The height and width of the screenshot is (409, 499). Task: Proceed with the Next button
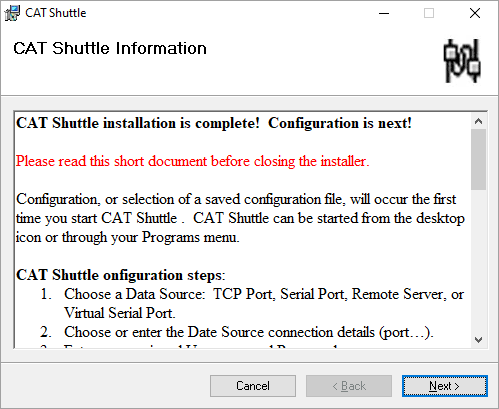445,386
